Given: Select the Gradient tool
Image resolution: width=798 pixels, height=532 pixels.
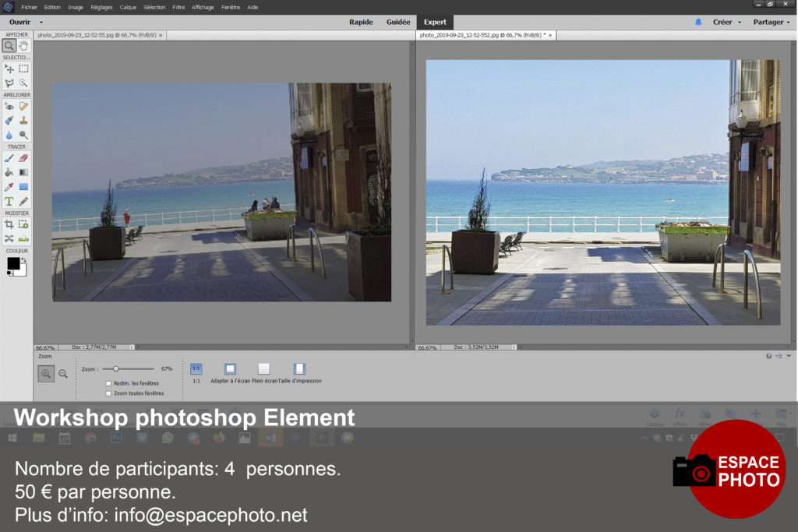Looking at the screenshot, I should pos(23,172).
